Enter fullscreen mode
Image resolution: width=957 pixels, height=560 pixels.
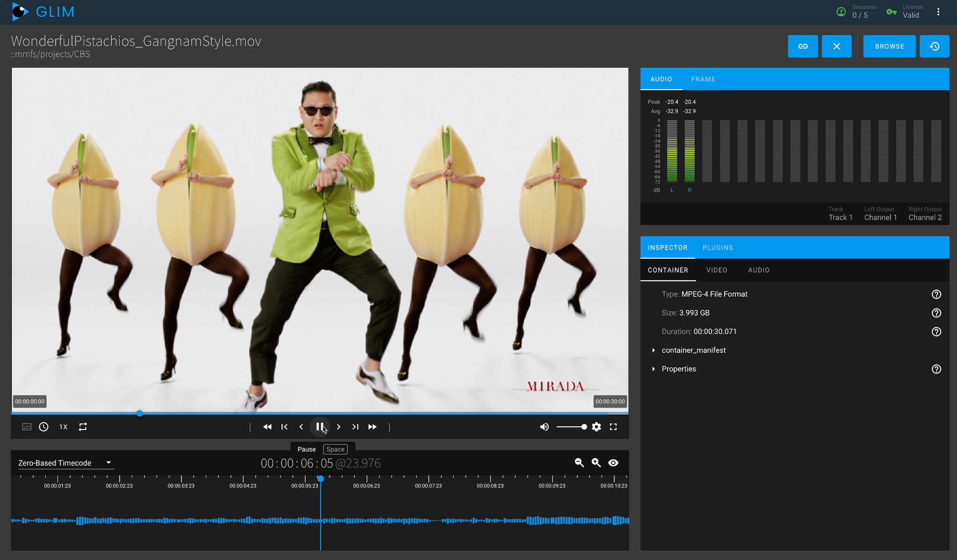(x=614, y=427)
